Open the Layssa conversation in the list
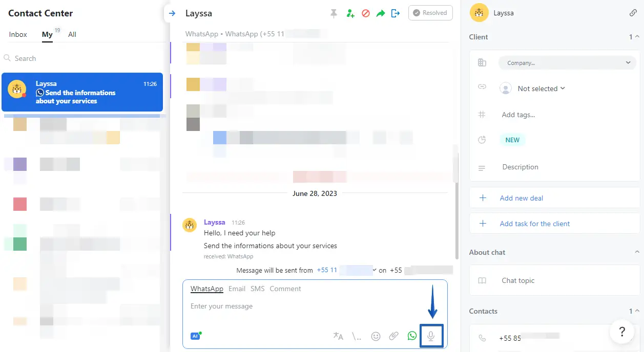 tap(82, 92)
